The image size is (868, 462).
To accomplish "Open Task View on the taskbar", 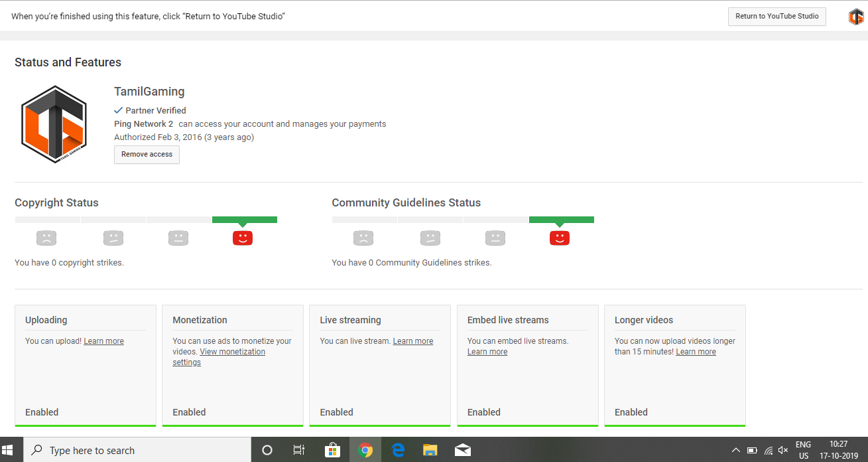I will tap(299, 450).
